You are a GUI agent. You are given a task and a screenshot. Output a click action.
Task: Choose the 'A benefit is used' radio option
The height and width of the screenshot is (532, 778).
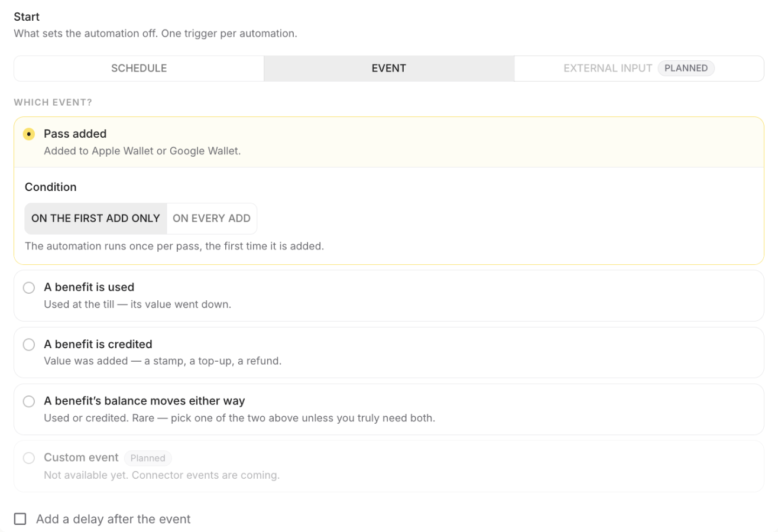29,288
